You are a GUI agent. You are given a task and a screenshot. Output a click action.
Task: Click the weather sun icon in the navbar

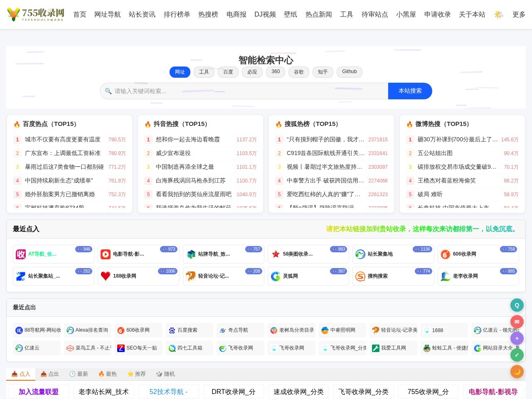499,15
